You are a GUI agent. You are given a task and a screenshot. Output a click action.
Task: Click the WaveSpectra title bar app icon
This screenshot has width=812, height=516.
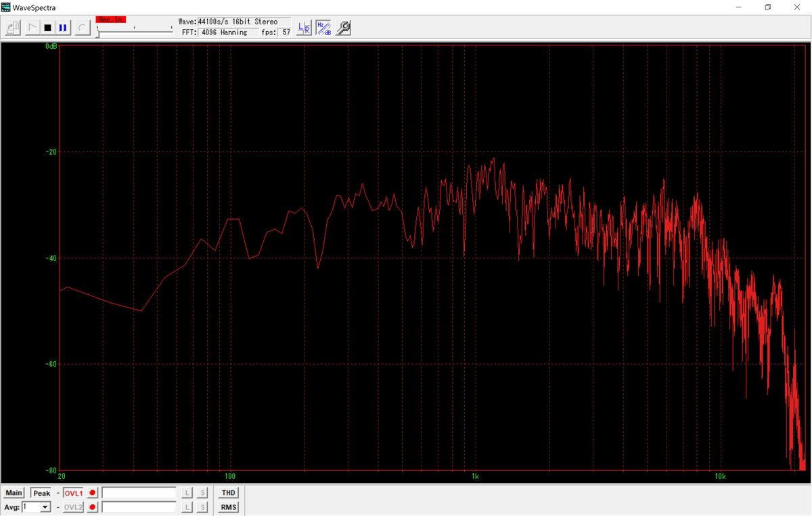(x=6, y=7)
